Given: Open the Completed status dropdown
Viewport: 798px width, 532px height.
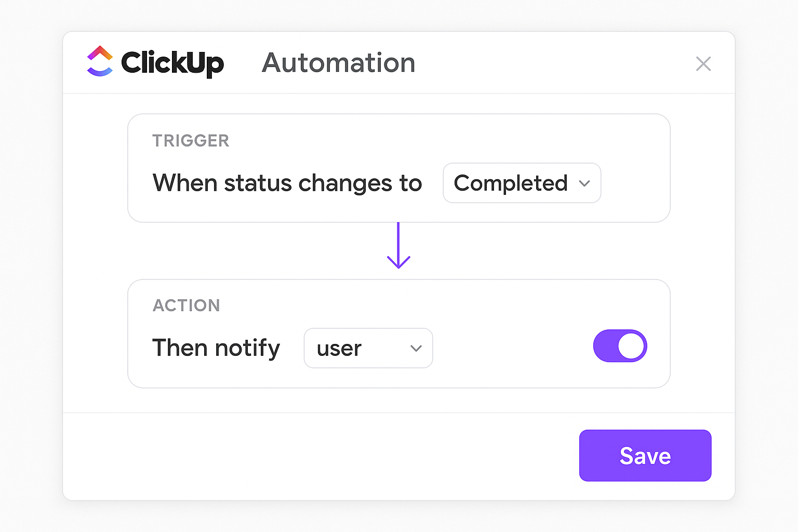Looking at the screenshot, I should coord(522,183).
